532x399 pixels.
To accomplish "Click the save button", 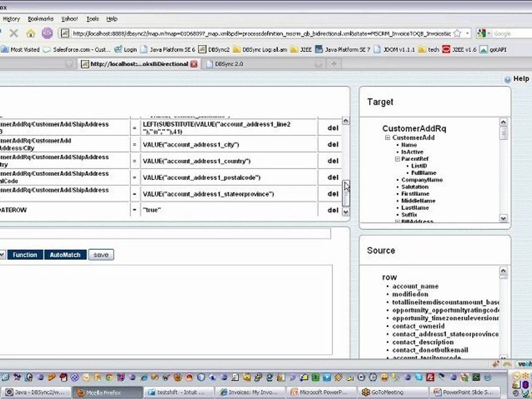I will click(101, 255).
